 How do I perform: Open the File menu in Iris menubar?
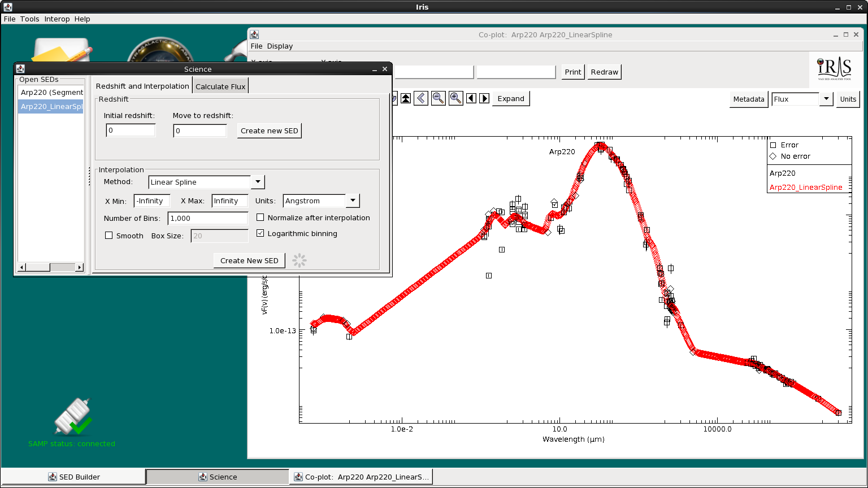coord(10,19)
